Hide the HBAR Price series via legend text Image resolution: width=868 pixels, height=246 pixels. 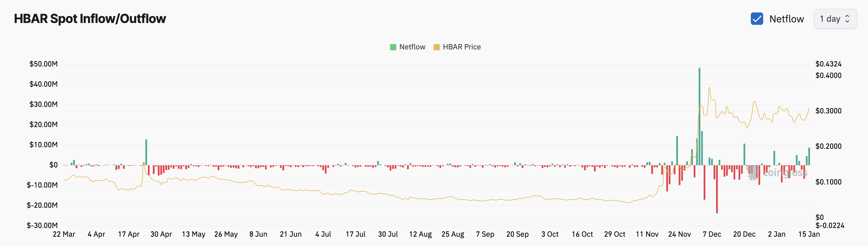(462, 47)
